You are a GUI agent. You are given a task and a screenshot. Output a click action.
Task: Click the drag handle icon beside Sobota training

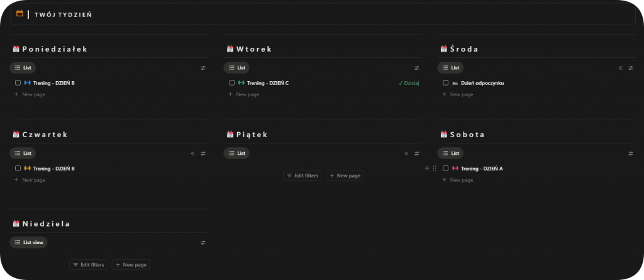(x=434, y=169)
